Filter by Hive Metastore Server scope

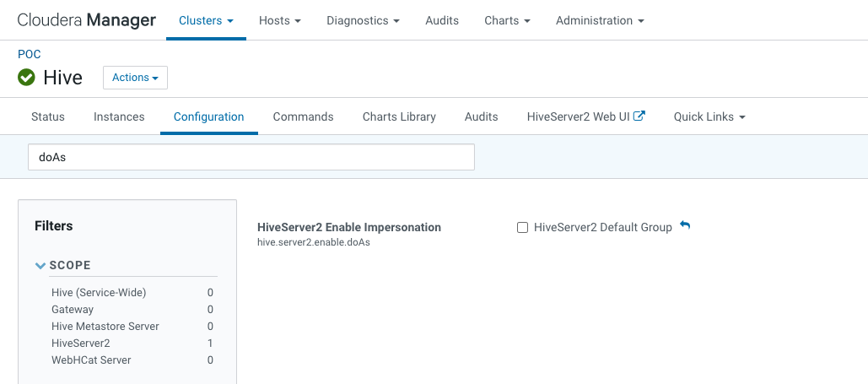point(105,327)
